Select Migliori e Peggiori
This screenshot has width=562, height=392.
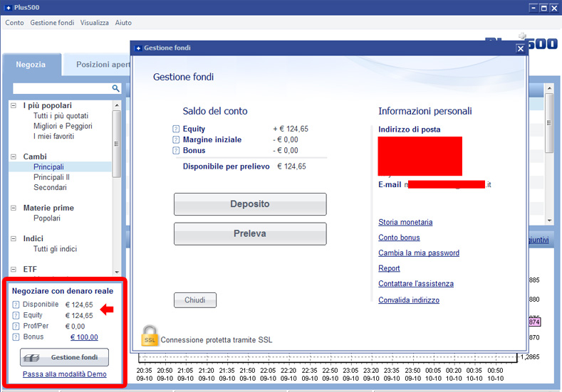pos(63,126)
